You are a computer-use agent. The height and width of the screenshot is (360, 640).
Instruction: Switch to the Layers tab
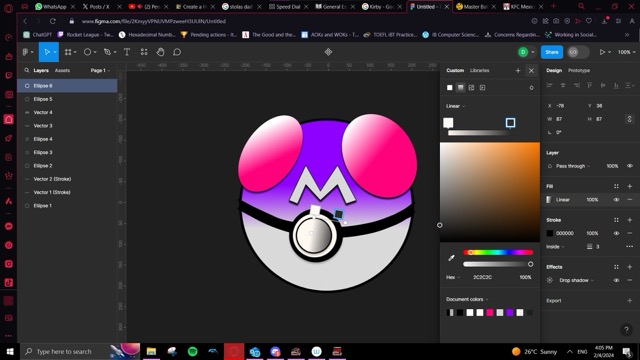tap(41, 70)
